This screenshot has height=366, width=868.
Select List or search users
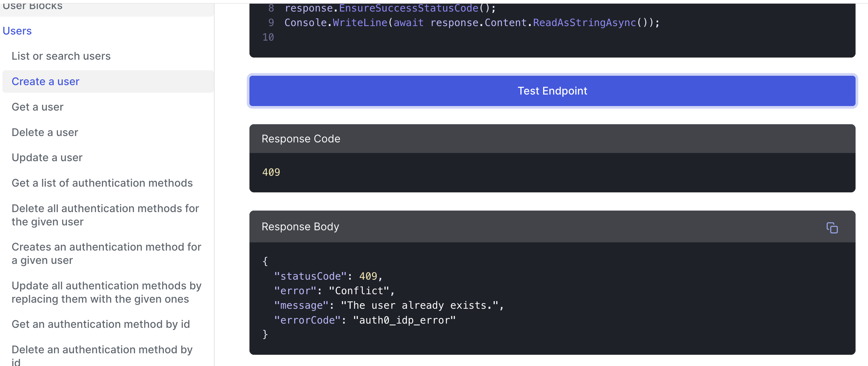(61, 56)
